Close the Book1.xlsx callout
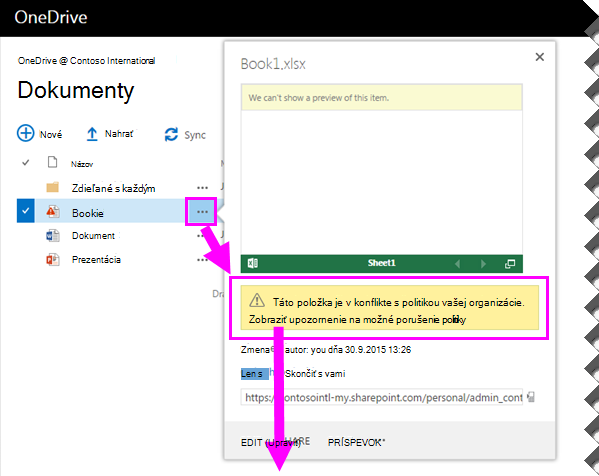The height and width of the screenshot is (476, 599). (539, 57)
